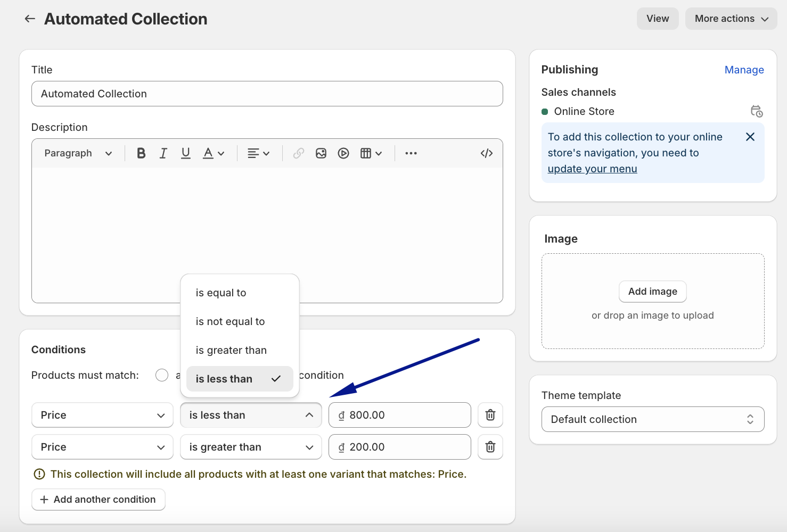Click inside the Description text area
Image resolution: width=787 pixels, height=532 pixels.
pos(267,235)
